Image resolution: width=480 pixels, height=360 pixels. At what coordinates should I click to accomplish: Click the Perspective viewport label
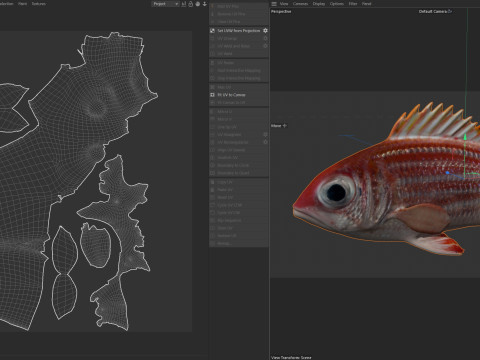point(281,11)
